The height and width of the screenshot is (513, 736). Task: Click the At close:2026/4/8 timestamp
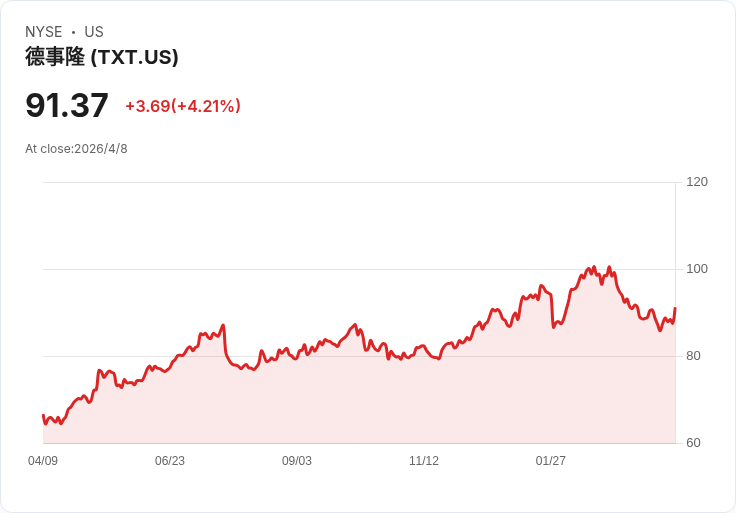click(76, 149)
